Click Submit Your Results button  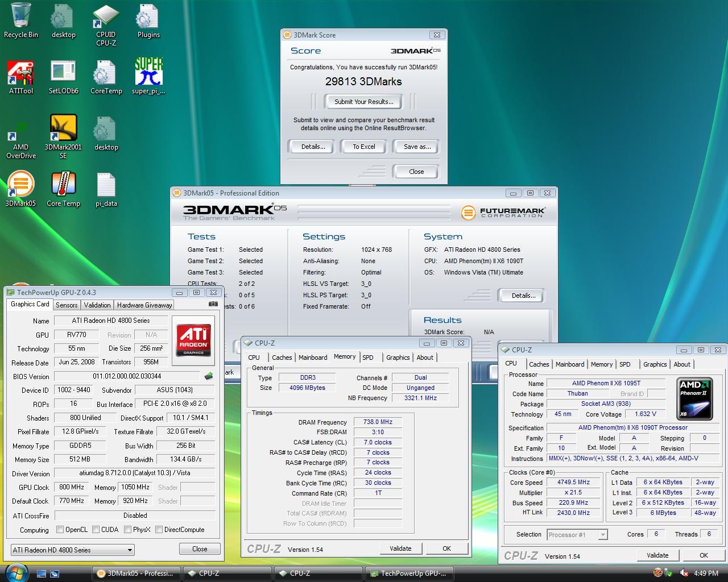(363, 102)
